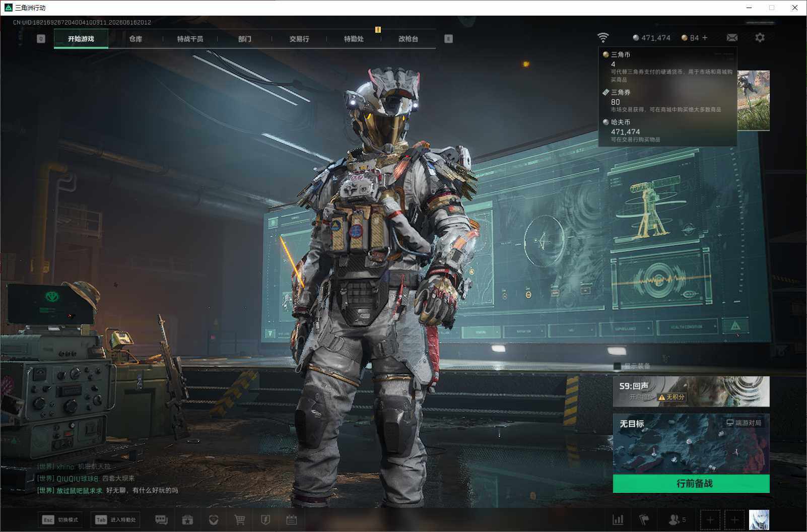
Task: Click the diamond shield icon in bottom bar
Action: 214,520
